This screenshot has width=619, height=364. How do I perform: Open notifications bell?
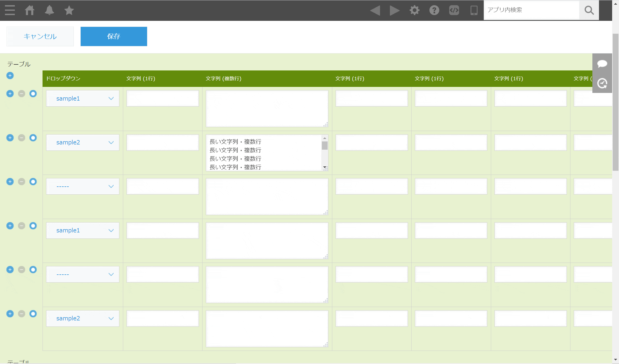(49, 10)
